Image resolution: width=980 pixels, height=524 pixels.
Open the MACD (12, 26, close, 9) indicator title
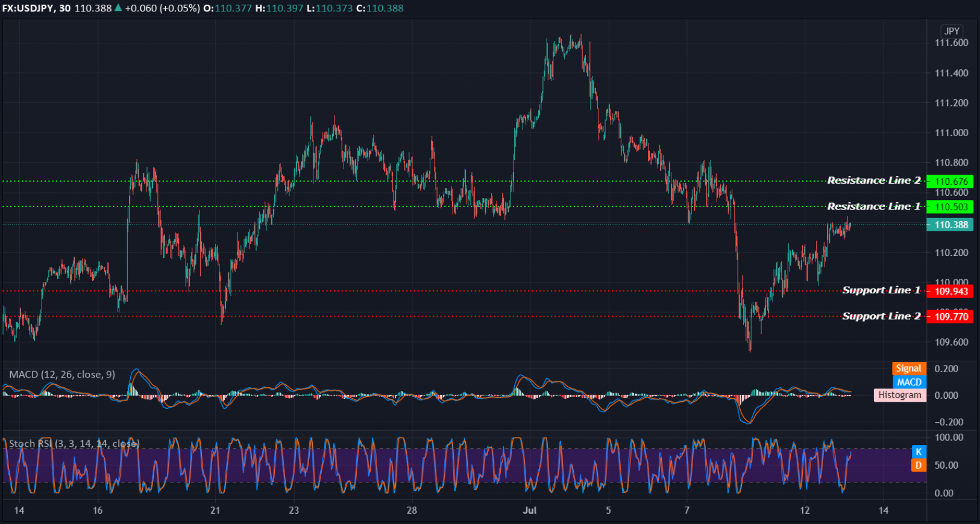62,375
